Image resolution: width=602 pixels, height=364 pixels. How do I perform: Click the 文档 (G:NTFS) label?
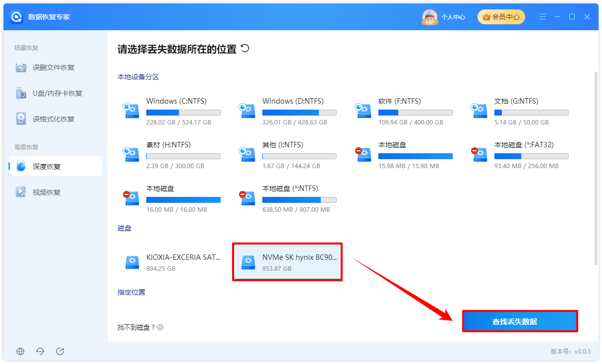point(516,101)
